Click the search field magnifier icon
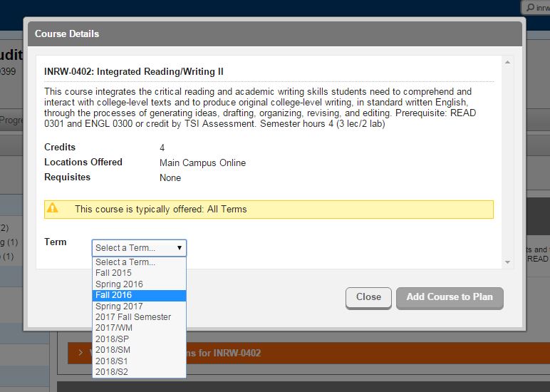 (x=531, y=7)
